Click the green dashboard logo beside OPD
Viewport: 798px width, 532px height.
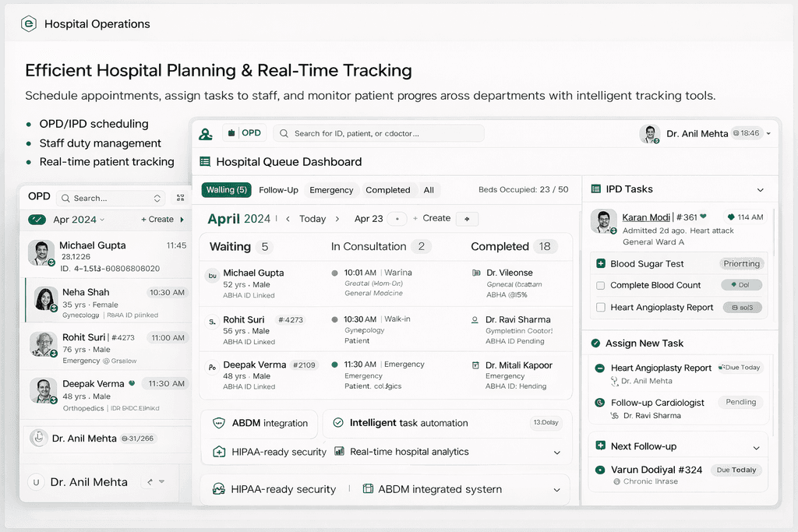206,134
